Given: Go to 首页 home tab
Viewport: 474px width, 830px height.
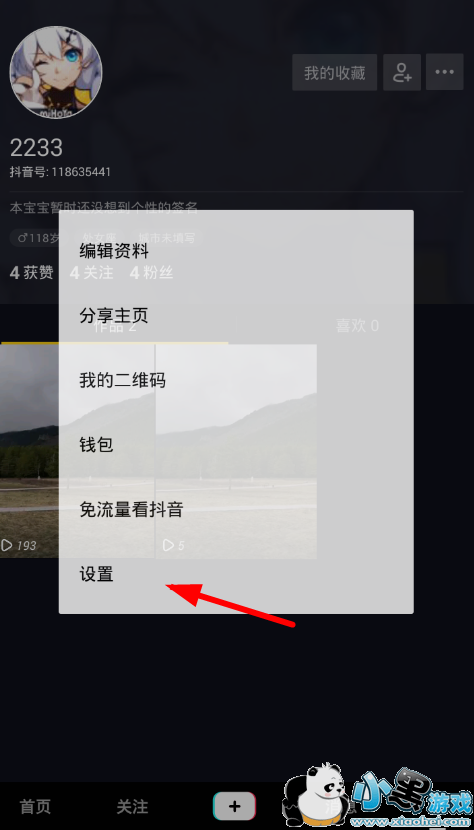Looking at the screenshot, I should [x=35, y=807].
